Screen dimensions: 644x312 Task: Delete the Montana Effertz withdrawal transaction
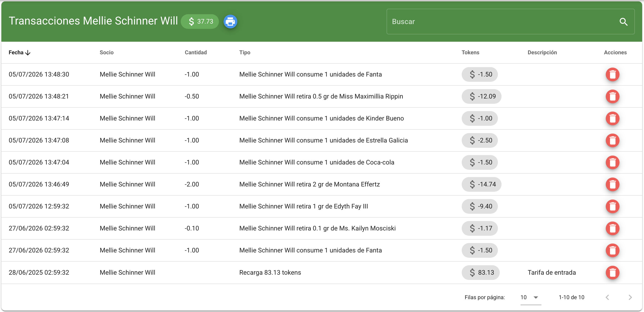click(612, 184)
